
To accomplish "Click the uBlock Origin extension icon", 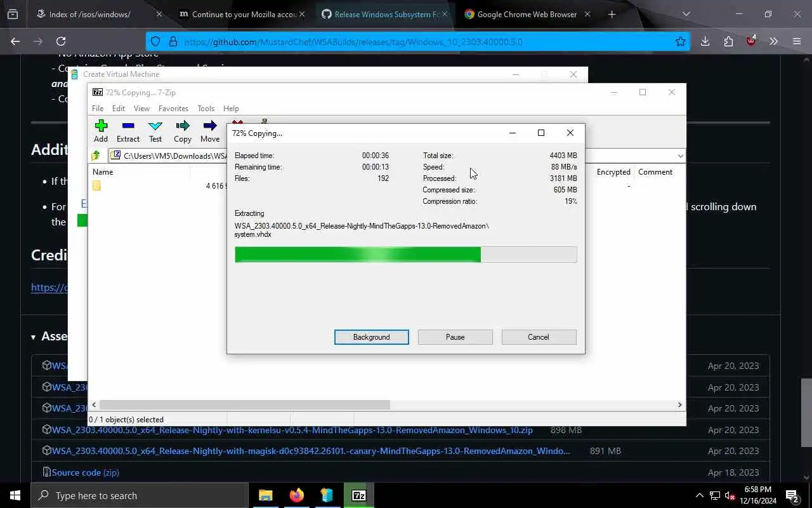I will pos(751,41).
